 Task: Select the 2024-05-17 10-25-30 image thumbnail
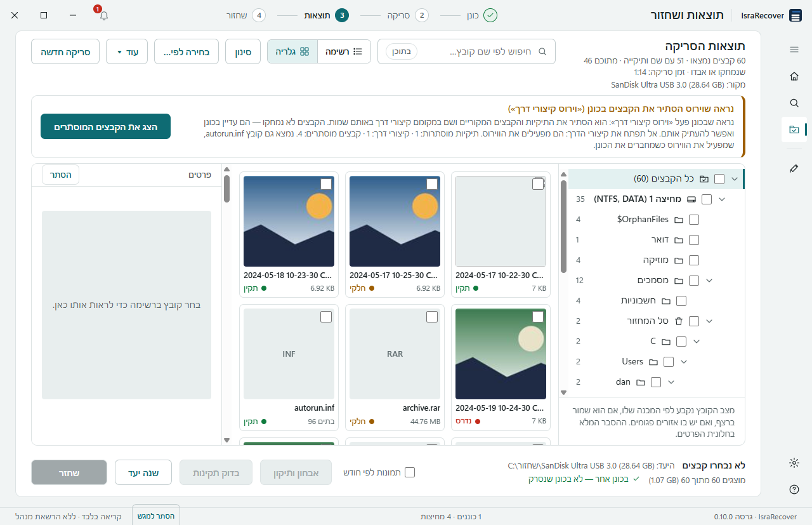(395, 221)
